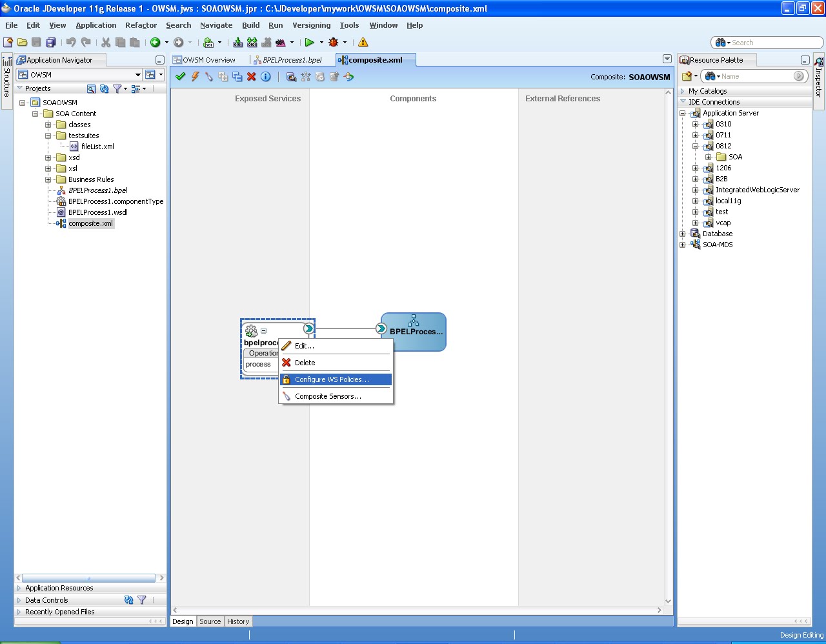Click the Run green arrow icon
Viewport: 826px width, 644px height.
310,42
